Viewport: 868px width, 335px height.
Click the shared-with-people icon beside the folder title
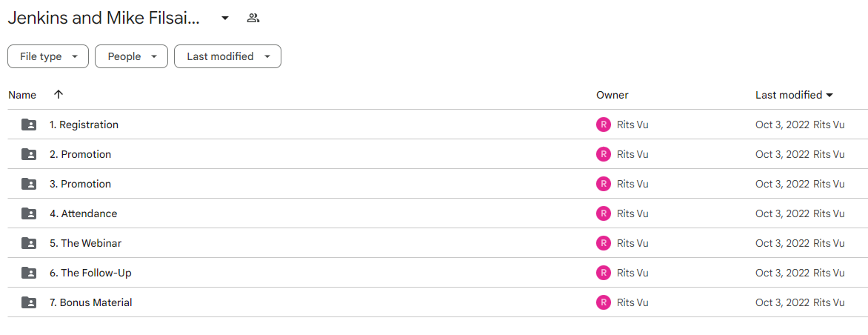tap(253, 19)
